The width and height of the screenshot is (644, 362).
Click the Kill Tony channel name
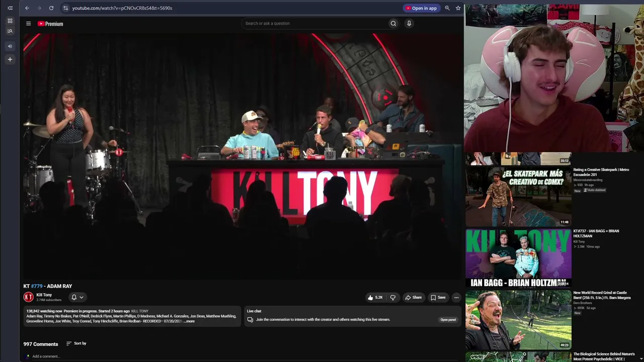pyautogui.click(x=44, y=295)
